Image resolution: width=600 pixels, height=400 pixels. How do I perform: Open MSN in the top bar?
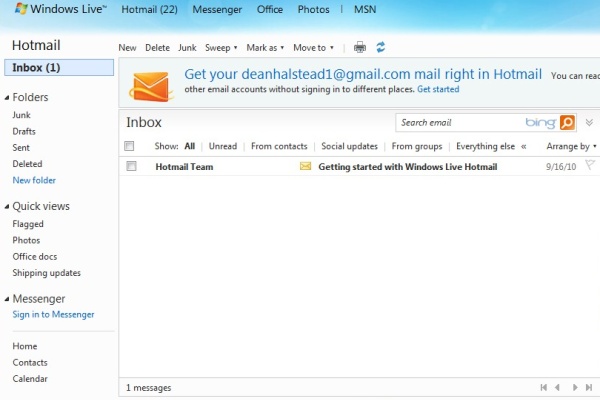point(365,9)
